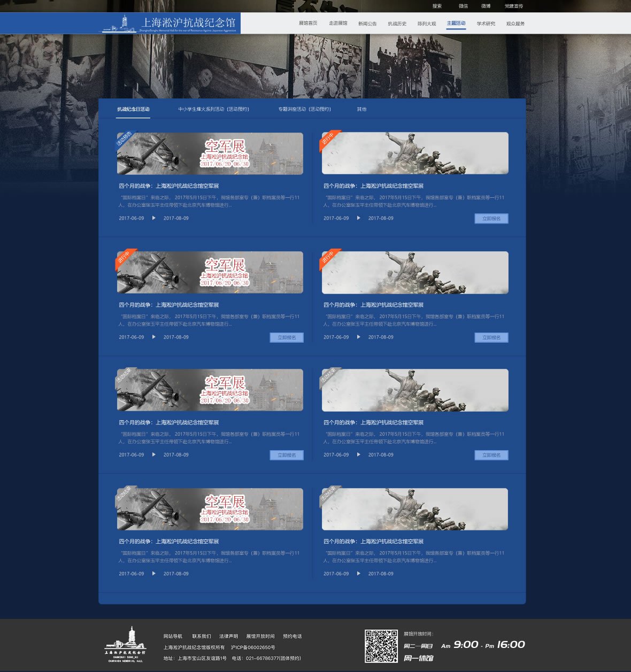Click the 进行中 ribbon on the aircraft banner

[x=124, y=258]
